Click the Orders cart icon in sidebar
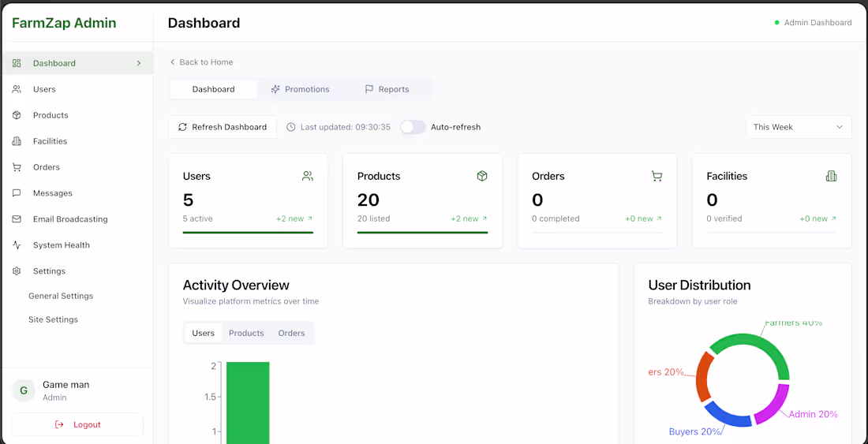Viewport: 868px width, 444px height. click(x=17, y=167)
